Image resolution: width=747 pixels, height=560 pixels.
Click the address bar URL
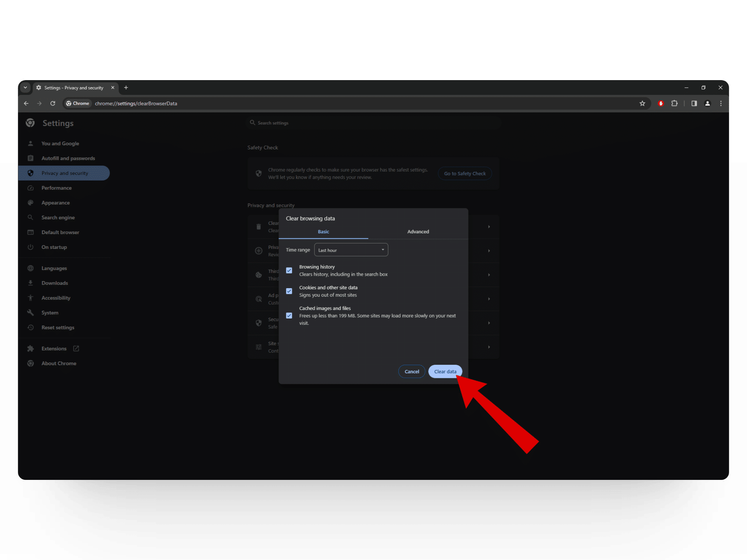[136, 103]
